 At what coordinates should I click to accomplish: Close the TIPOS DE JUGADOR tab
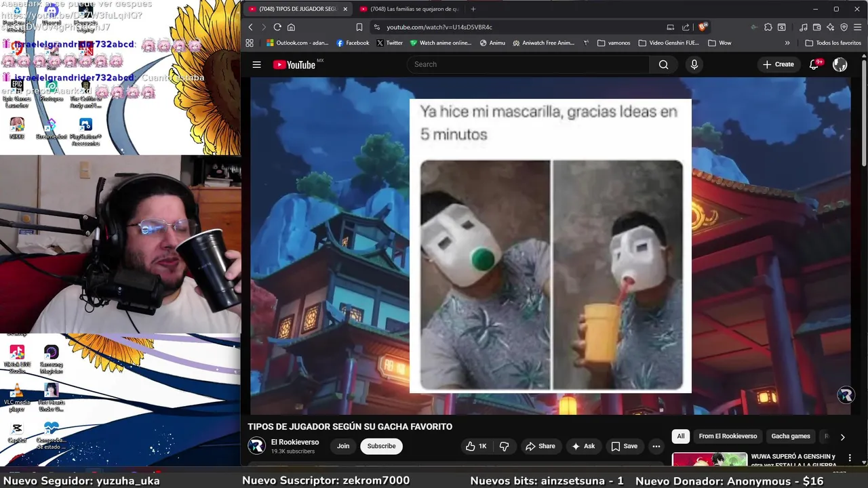[x=345, y=9]
